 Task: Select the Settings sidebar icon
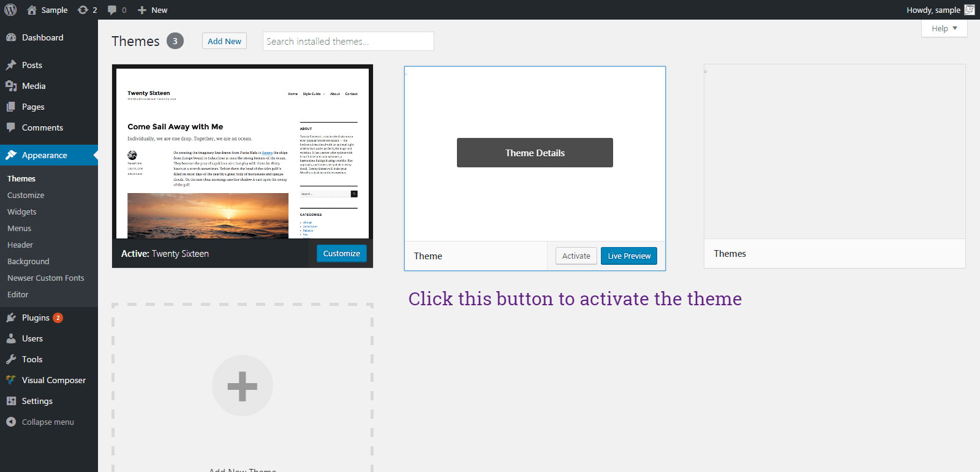click(x=11, y=401)
